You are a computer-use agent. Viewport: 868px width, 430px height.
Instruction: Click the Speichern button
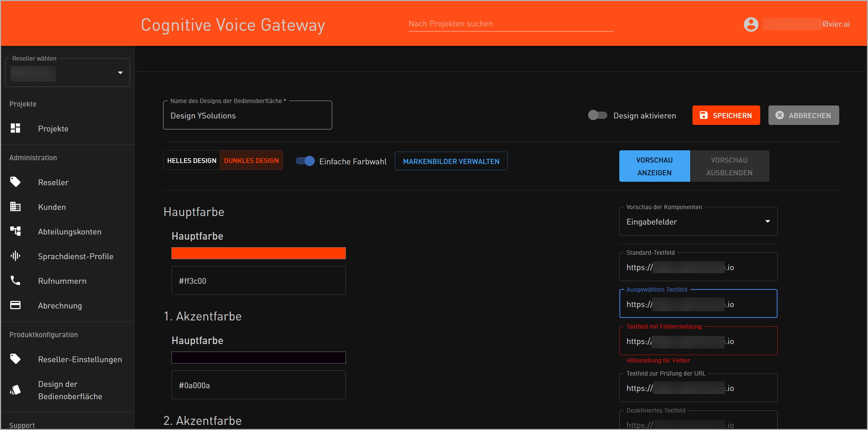click(x=726, y=115)
